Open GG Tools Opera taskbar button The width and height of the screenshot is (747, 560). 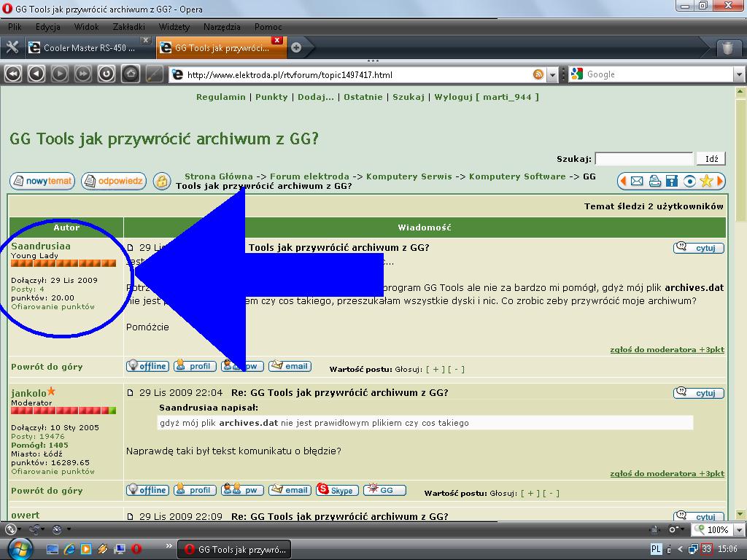click(x=234, y=549)
